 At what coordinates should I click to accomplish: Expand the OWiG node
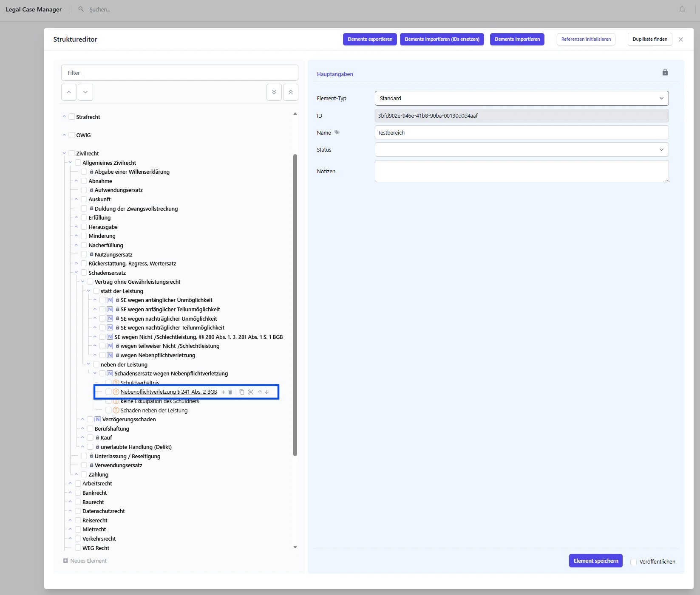(64, 135)
